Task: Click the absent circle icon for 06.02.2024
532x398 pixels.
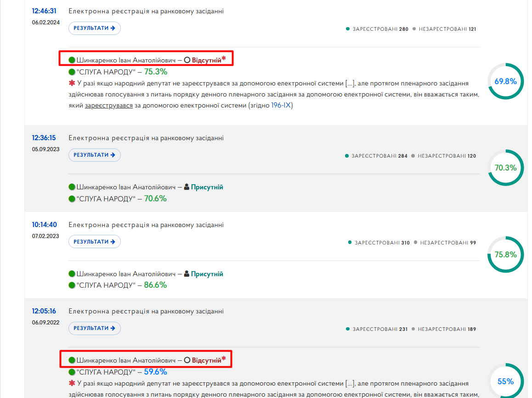Action: pos(187,60)
